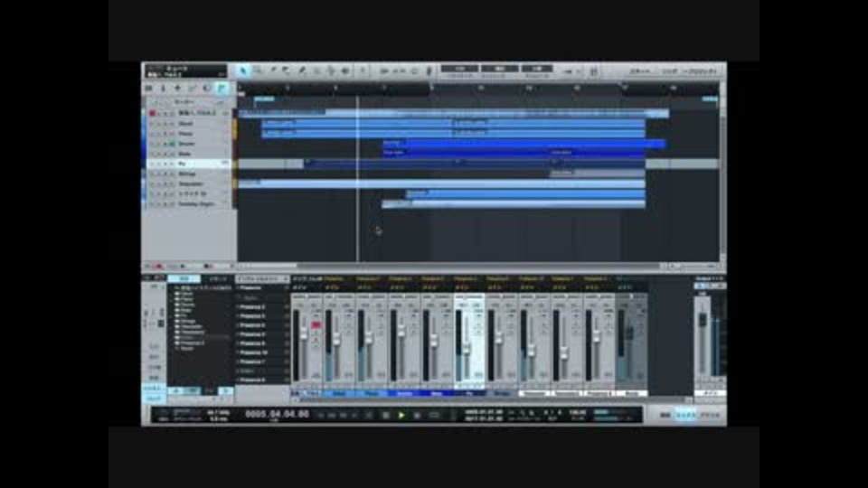Image resolution: width=868 pixels, height=488 pixels.
Task: Select the Eraser tool
Action: 287,70
